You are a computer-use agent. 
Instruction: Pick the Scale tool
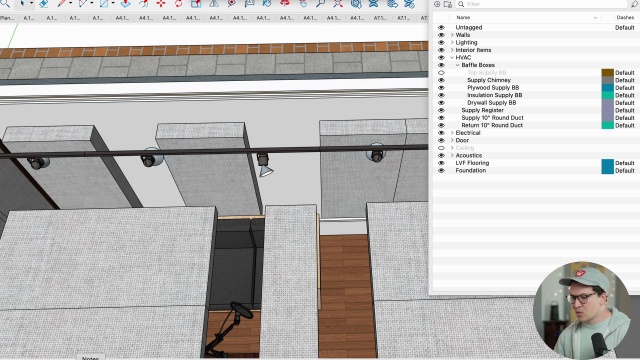click(x=196, y=4)
